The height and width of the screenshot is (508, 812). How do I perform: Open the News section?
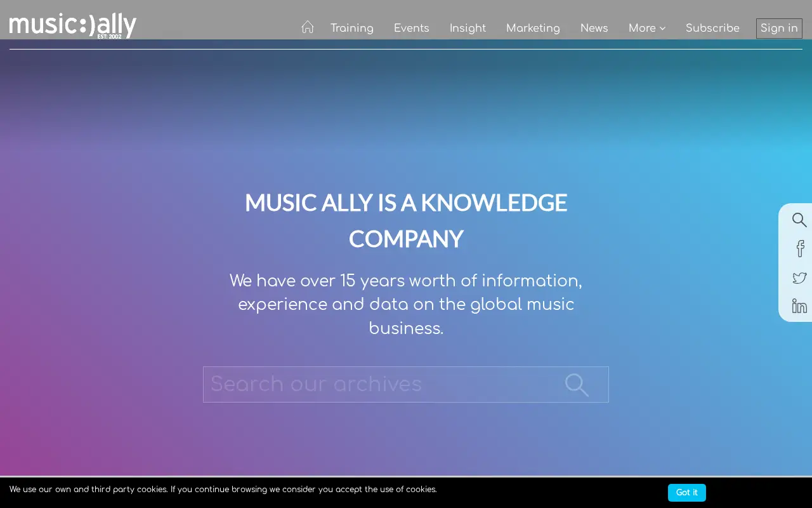tap(594, 28)
